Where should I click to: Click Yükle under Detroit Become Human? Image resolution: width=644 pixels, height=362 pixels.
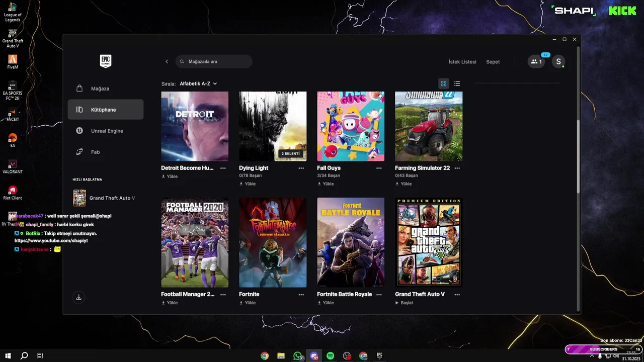pyautogui.click(x=170, y=176)
